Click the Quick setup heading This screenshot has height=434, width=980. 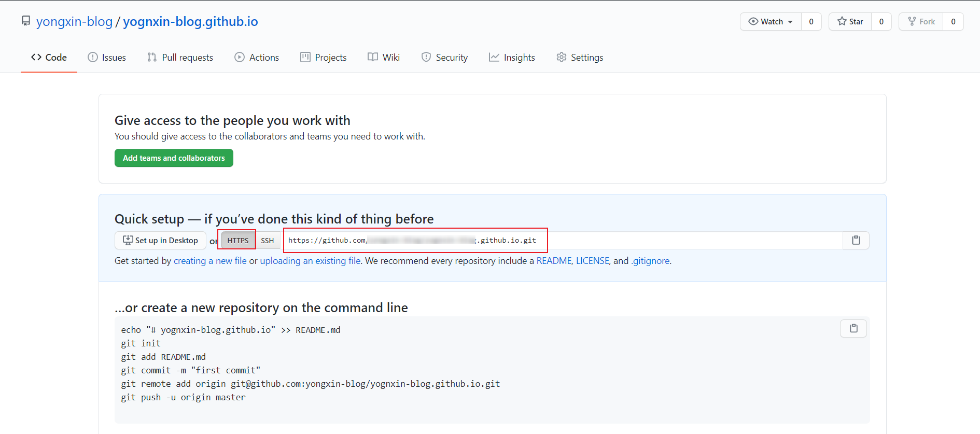click(274, 219)
